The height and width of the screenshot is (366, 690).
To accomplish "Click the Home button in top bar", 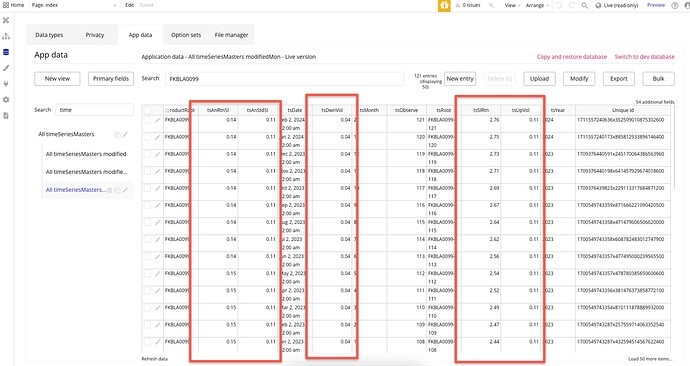I will tap(14, 5).
